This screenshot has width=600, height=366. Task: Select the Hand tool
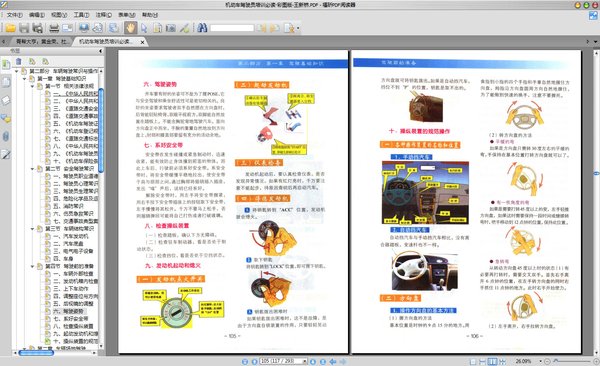(130, 28)
